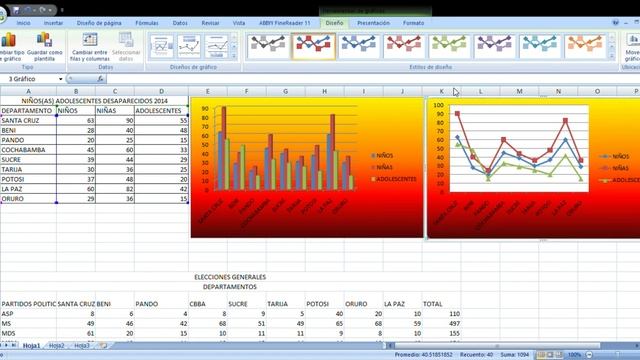Click Cambiar tipo de gráfico icon
Image resolution: width=640 pixels, height=360 pixels.
[9, 40]
